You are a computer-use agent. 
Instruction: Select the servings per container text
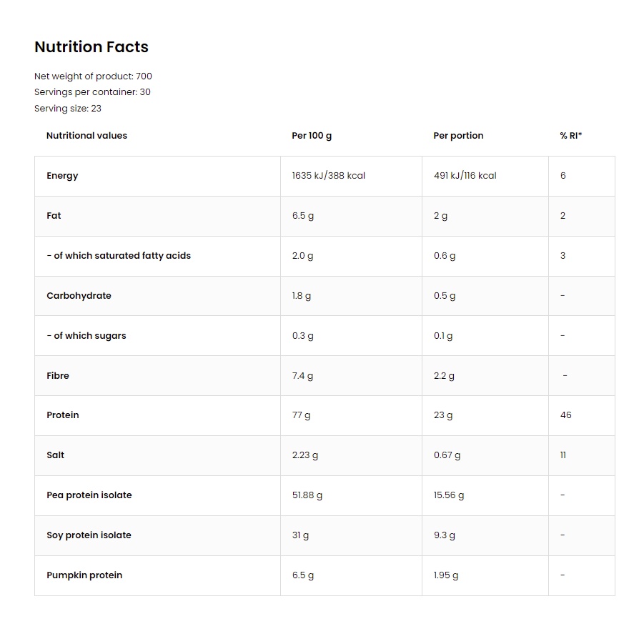click(92, 92)
